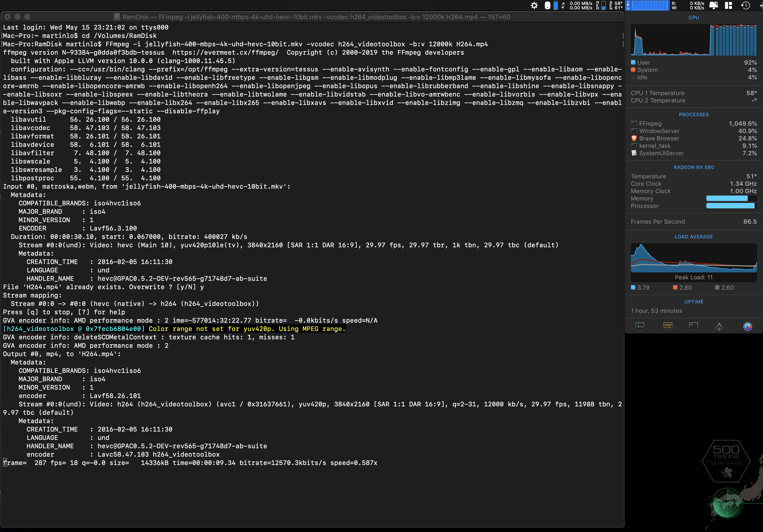
Task: Click the Idle CPU percentage row
Action: [694, 77]
